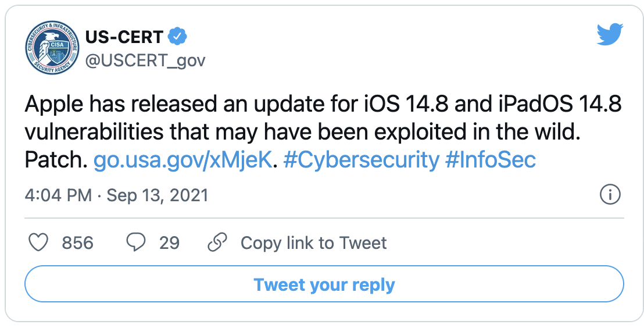644x328 pixels.
Task: Select the #Cybersecurity hashtag
Action: click(362, 160)
